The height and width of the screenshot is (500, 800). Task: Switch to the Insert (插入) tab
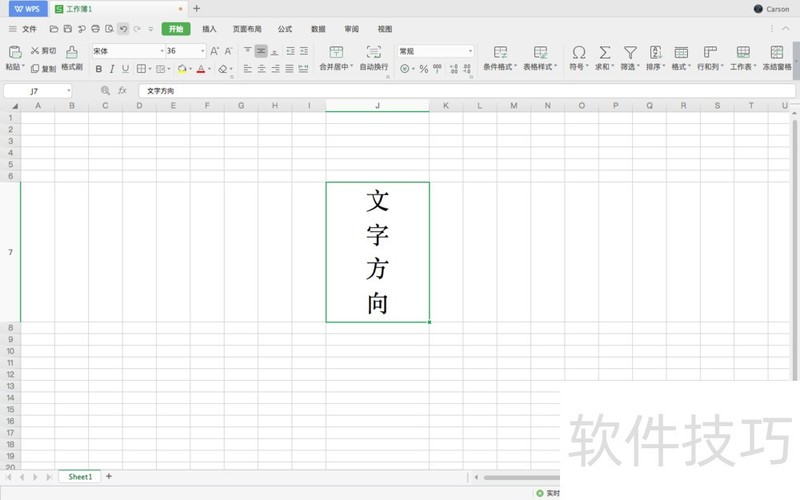coord(209,29)
